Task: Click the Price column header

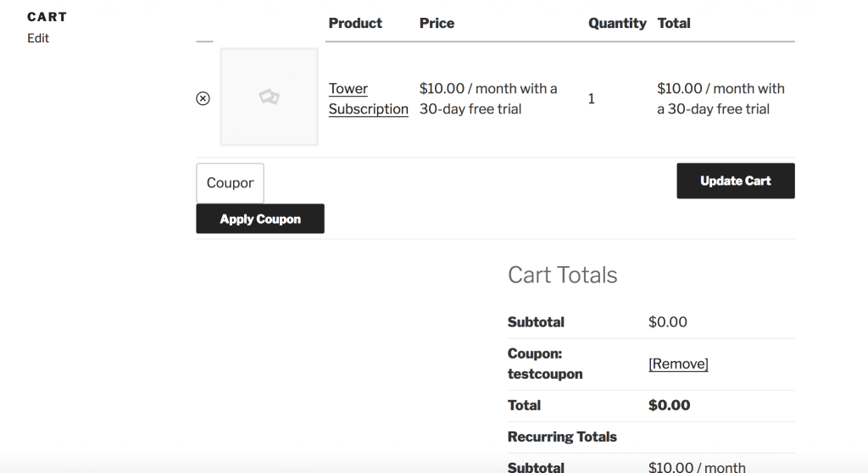Action: pos(437,23)
